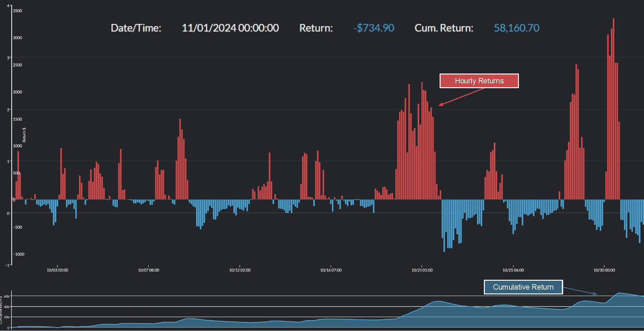Click the Hourly Returns legend label
Screen dimensions: 644x331
coord(479,81)
